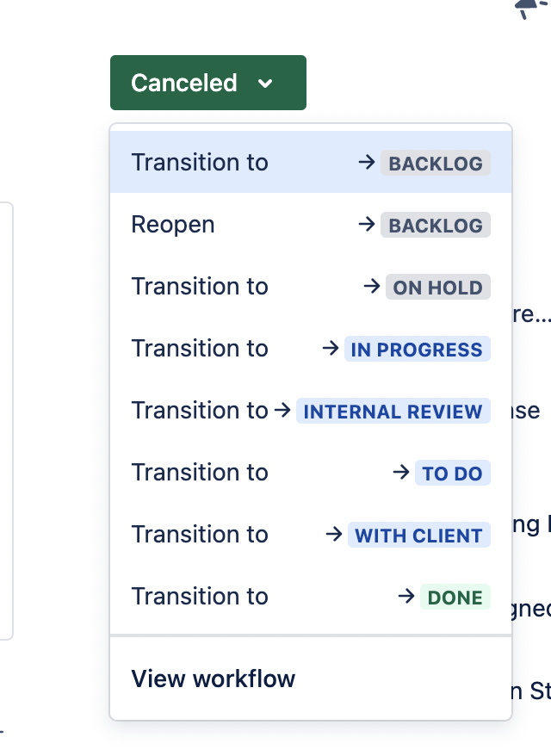Screen dimensions: 551x756
Task: Select the highlighted Transition to Backlog option
Action: [x=311, y=162]
